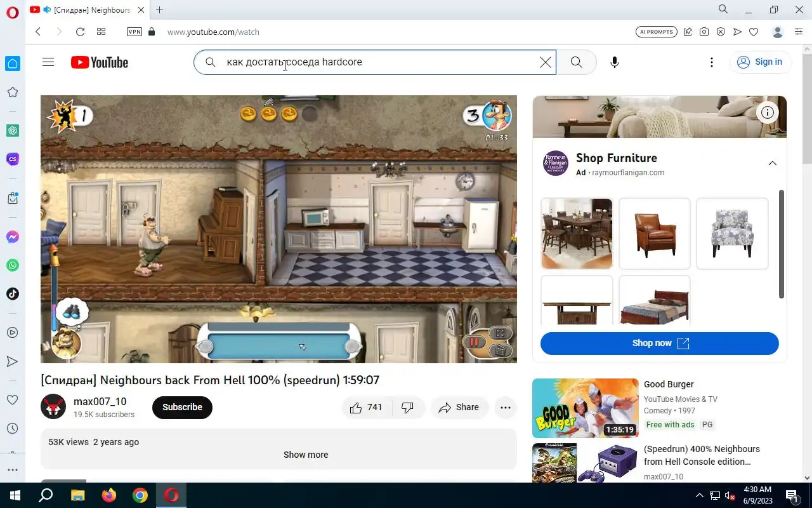Open max007_10 channel name link
Image resolution: width=812 pixels, height=508 pixels.
point(100,401)
